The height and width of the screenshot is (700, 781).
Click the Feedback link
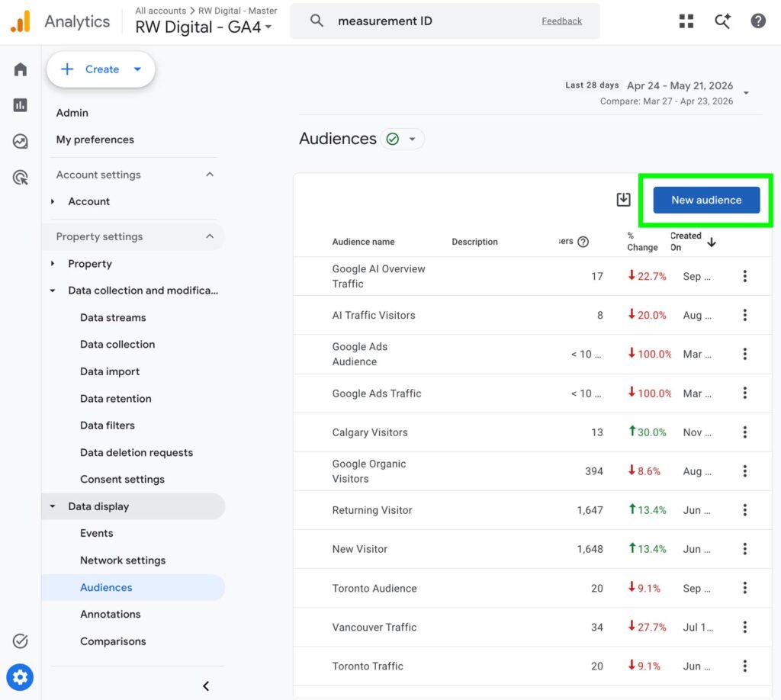[x=561, y=21]
